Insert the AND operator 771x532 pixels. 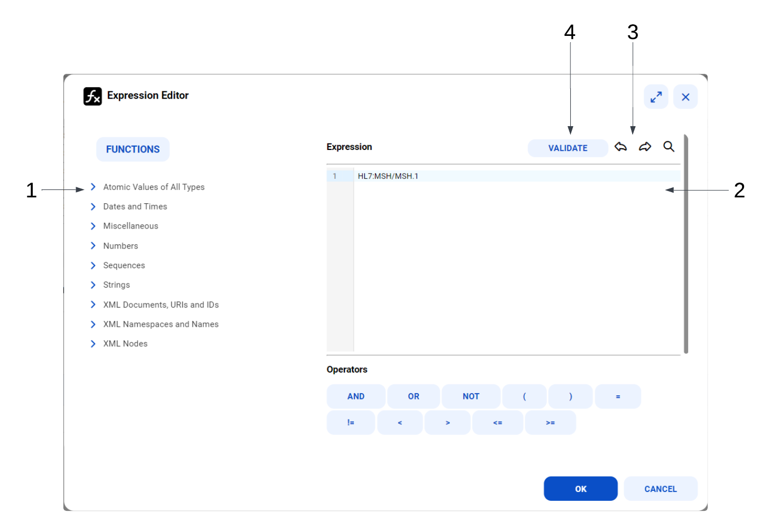click(x=356, y=396)
